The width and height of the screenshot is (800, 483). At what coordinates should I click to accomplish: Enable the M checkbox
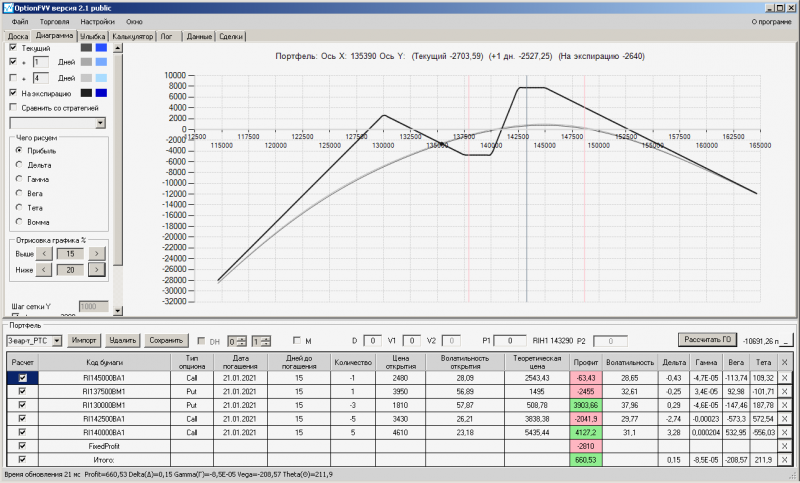click(x=297, y=340)
